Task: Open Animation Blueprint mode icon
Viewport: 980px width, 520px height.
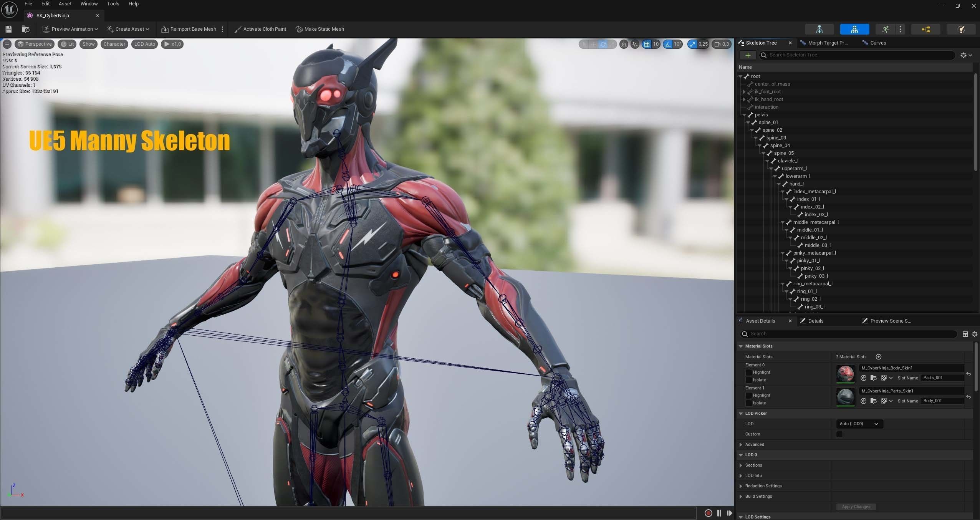Action: click(x=926, y=29)
